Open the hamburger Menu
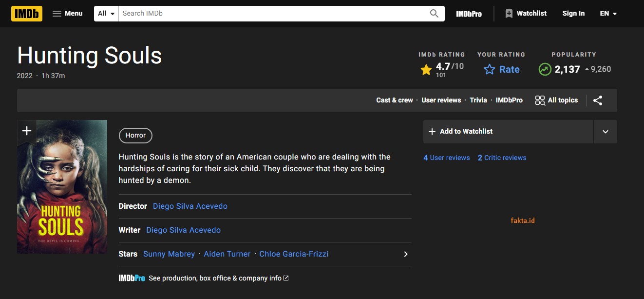The image size is (644, 299). pyautogui.click(x=67, y=14)
